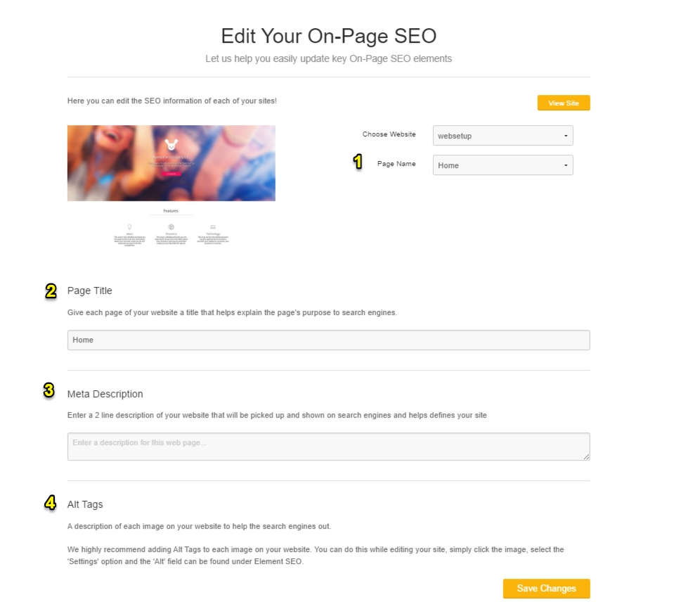Click the white bear logo in site preview
Screen dimensions: 700x609
[171, 145]
